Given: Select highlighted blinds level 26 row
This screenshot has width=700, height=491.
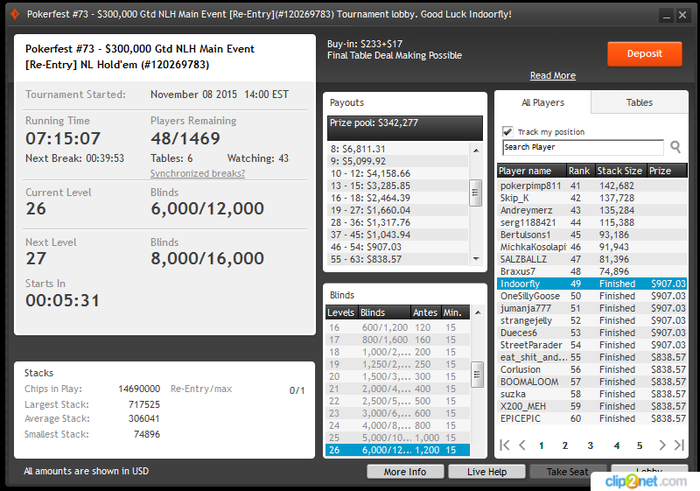Looking at the screenshot, I should [x=398, y=450].
